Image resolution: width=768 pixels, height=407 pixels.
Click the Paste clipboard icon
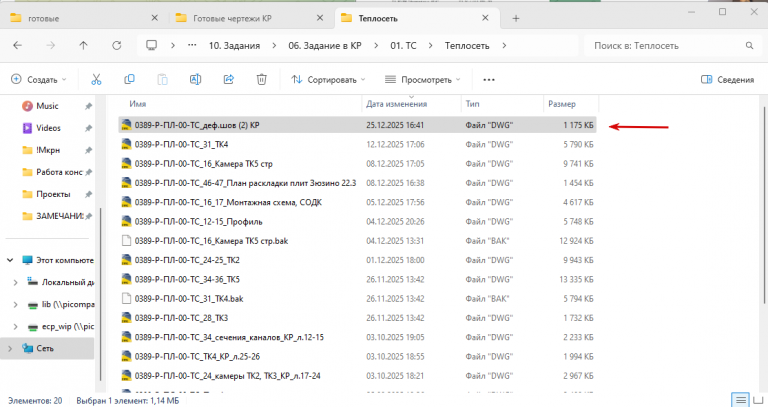[x=162, y=79]
